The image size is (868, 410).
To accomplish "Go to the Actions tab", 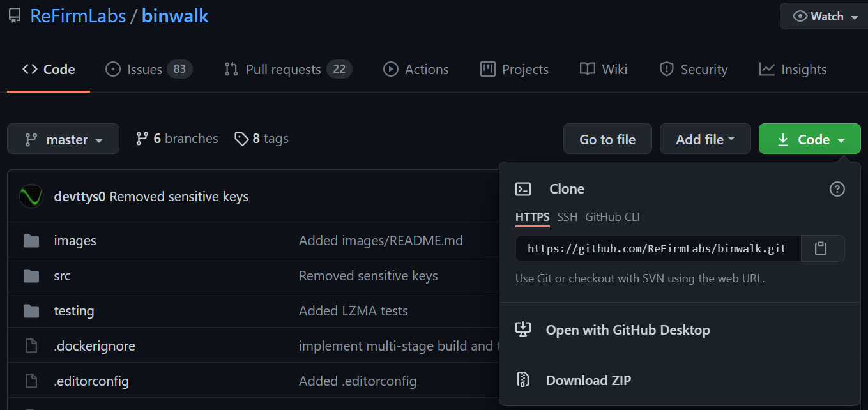I will (416, 70).
